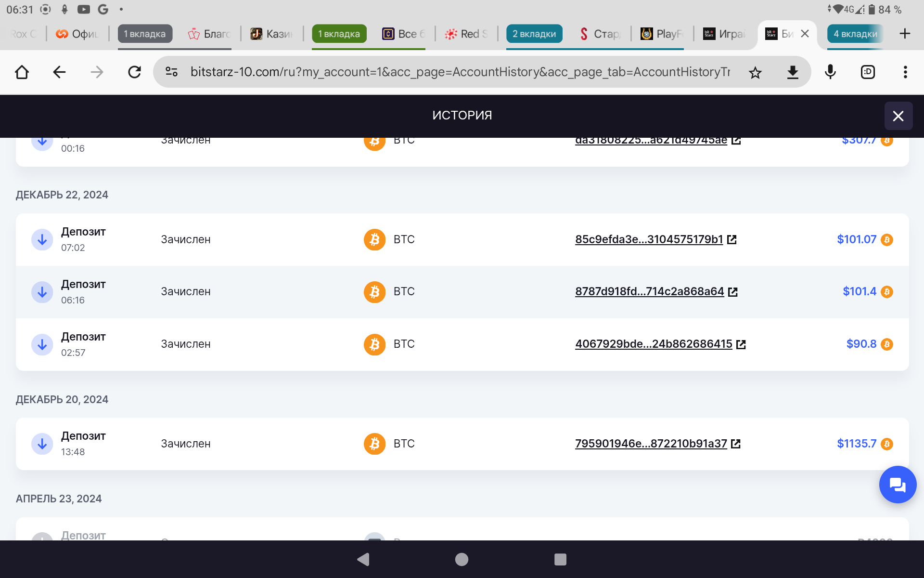Switch to the Red S tab

point(467,34)
